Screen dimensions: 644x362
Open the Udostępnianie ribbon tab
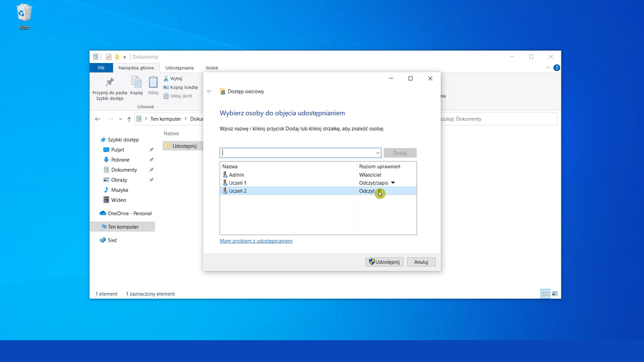[179, 68]
